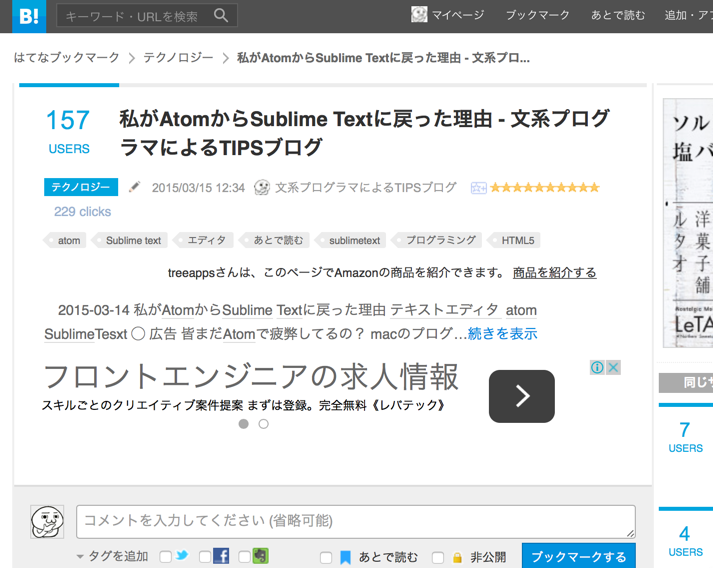Click the site favicon before 文系プログラマによるTIPSブログ
The image size is (713, 568).
pyautogui.click(x=262, y=187)
